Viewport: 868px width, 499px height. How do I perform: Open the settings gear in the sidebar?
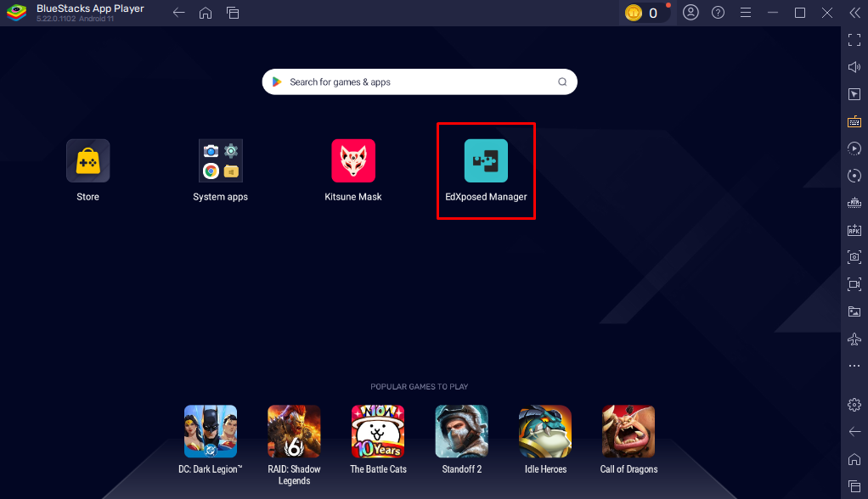point(854,405)
